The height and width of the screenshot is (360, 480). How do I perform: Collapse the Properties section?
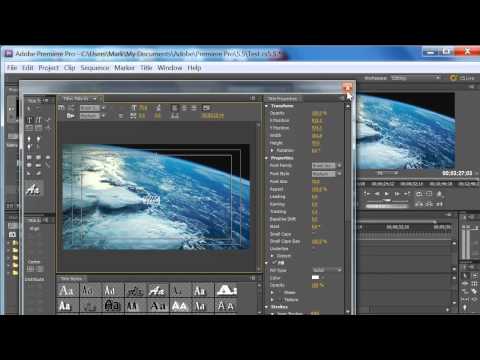[x=267, y=158]
